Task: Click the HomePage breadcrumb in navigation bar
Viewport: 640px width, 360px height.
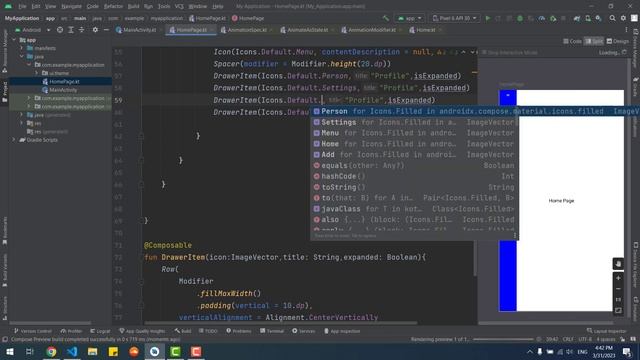Action: click(x=248, y=18)
